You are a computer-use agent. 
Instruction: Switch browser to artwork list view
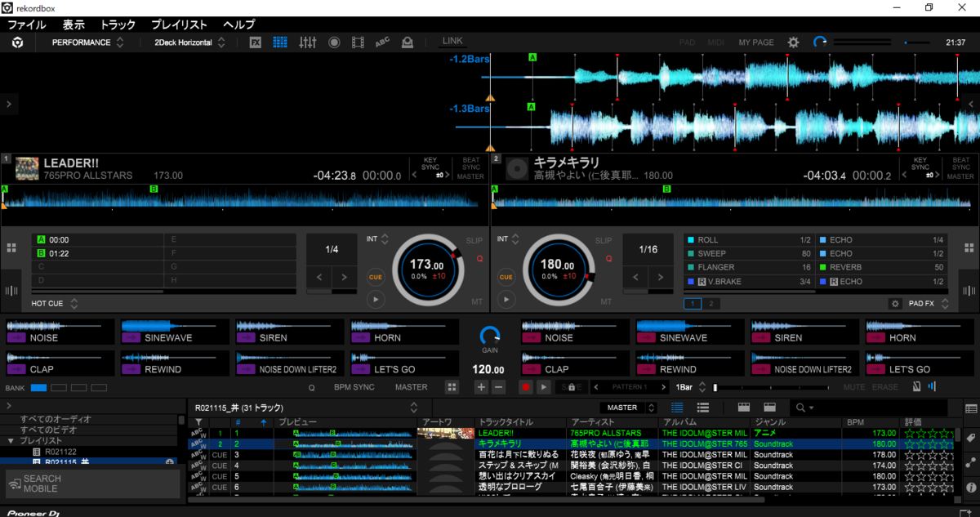point(702,407)
